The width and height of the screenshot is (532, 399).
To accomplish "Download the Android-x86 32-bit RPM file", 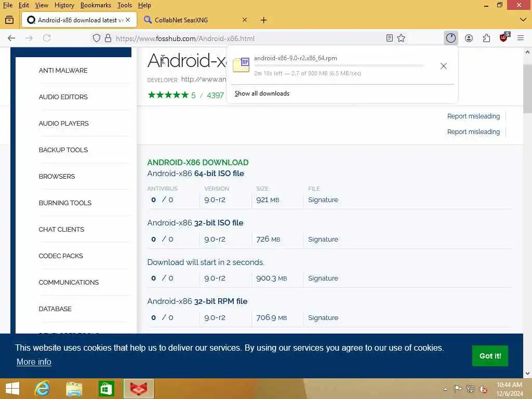I will [x=197, y=301].
